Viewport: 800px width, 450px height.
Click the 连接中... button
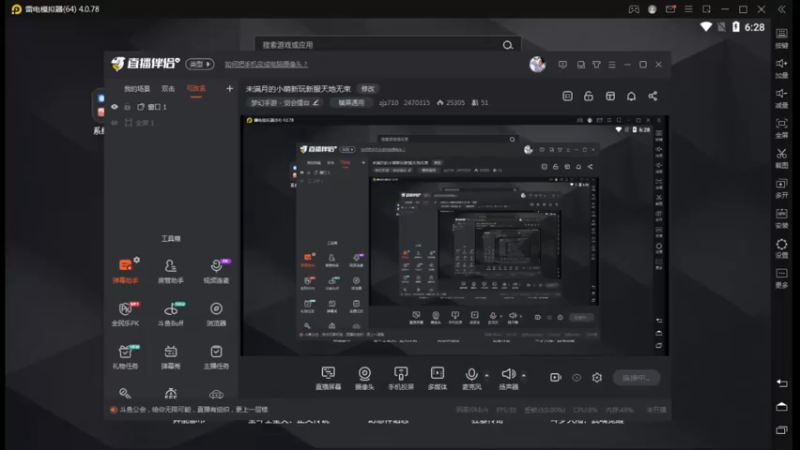click(636, 378)
